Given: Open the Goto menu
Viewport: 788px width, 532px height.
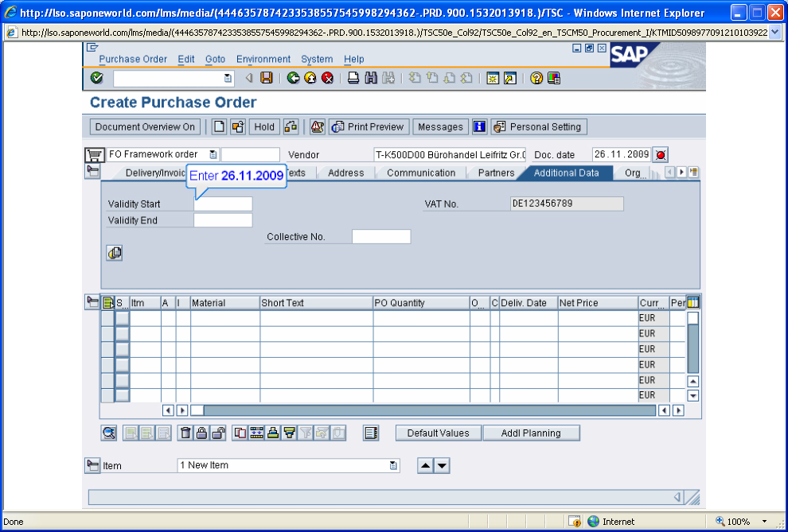Looking at the screenshot, I should (x=215, y=59).
